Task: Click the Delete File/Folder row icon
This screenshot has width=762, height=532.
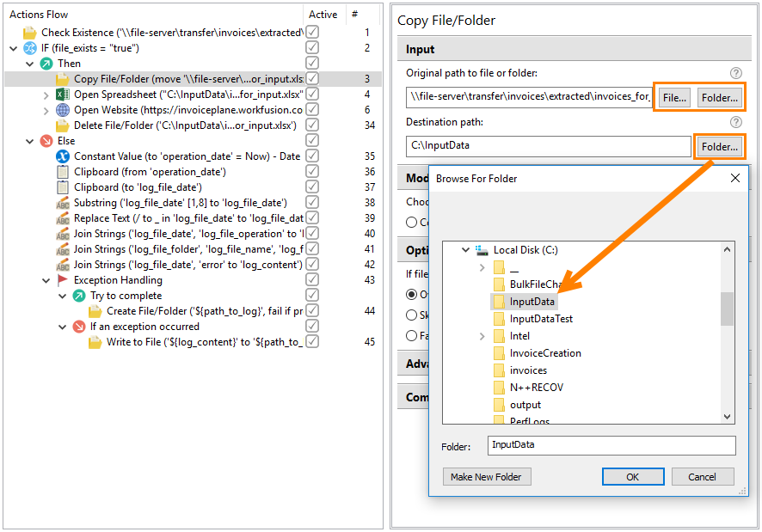Action: tap(62, 125)
